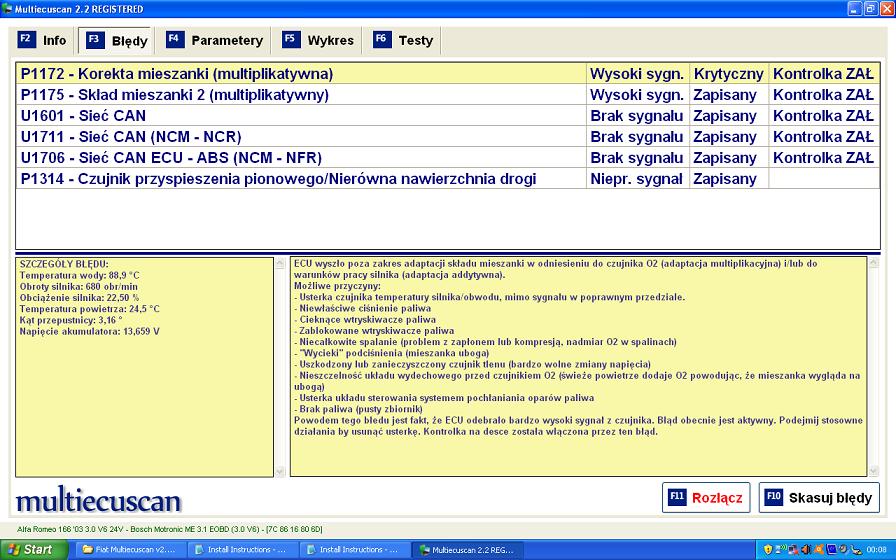Click the volume speaker tray icon

pos(806,550)
